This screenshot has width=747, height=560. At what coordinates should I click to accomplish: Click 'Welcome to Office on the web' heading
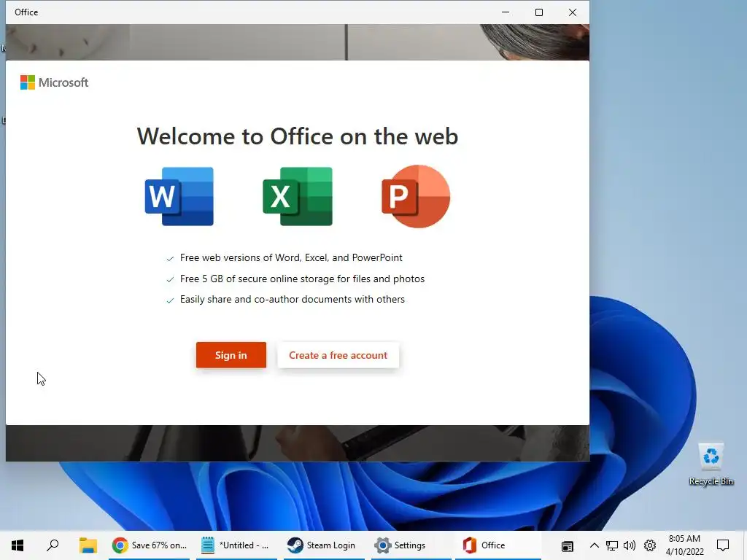298,136
